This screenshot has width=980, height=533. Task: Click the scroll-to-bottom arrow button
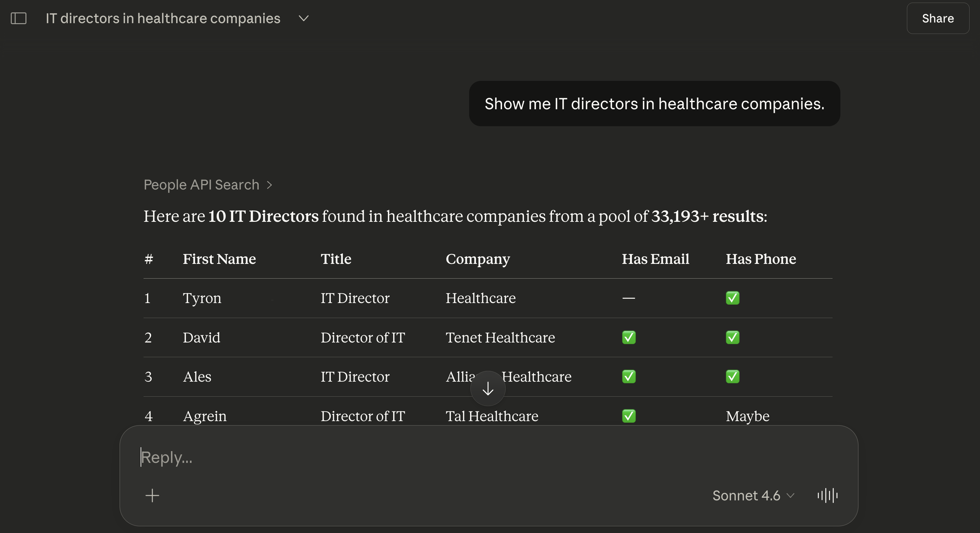[x=488, y=388]
